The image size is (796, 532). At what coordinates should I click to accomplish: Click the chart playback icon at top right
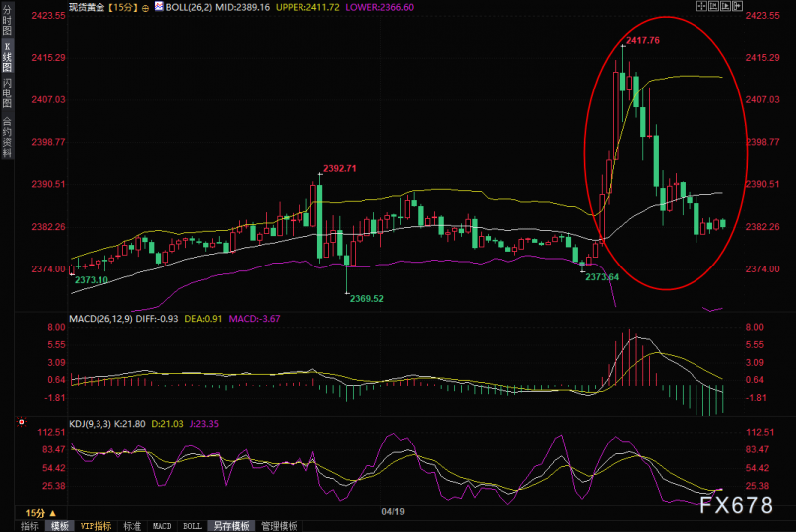[x=726, y=6]
